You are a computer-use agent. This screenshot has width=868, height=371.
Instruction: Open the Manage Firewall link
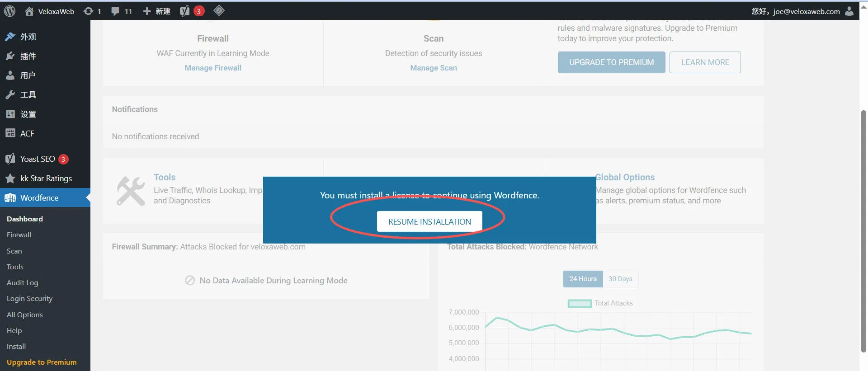pyautogui.click(x=213, y=68)
